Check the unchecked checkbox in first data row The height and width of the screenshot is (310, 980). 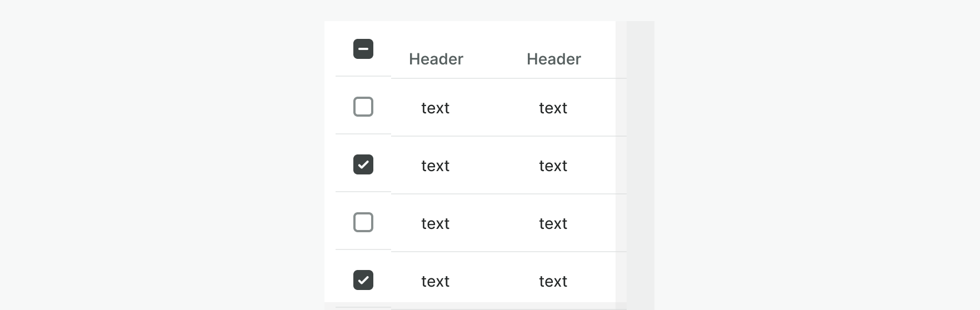(363, 107)
